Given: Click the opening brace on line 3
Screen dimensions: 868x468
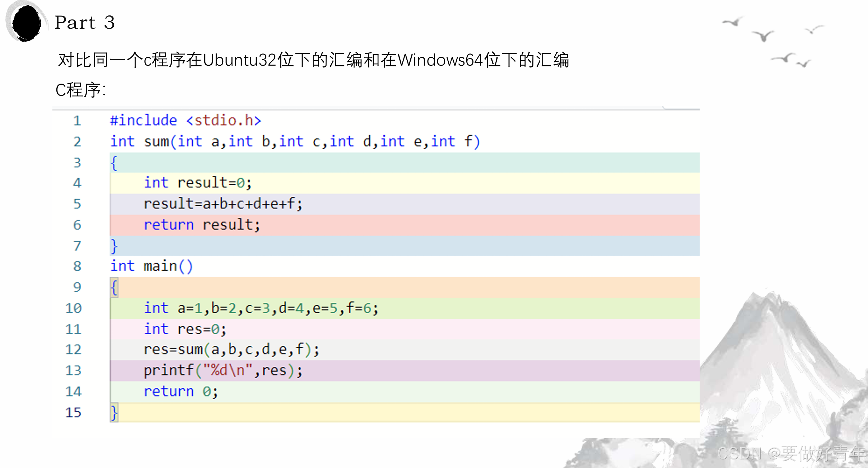Looking at the screenshot, I should 114,163.
